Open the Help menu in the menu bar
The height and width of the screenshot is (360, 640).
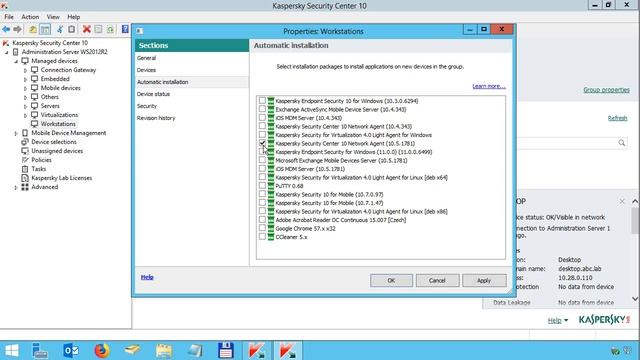point(73,17)
